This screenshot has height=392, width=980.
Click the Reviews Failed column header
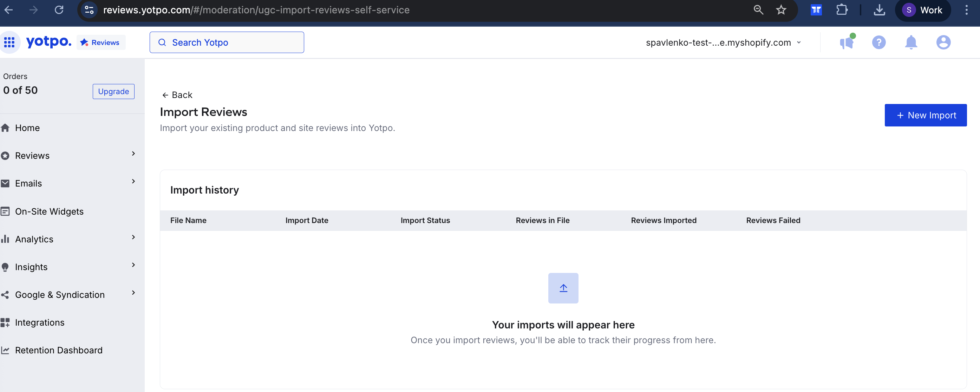[x=773, y=220]
